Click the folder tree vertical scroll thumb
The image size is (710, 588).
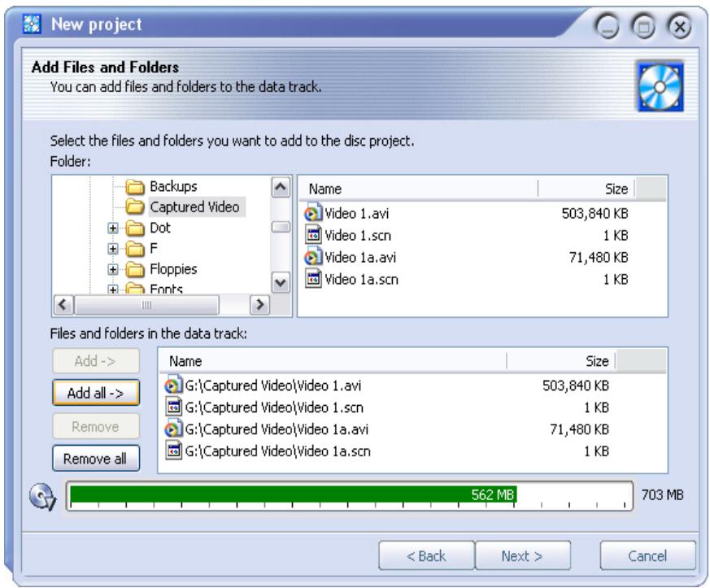(x=281, y=227)
